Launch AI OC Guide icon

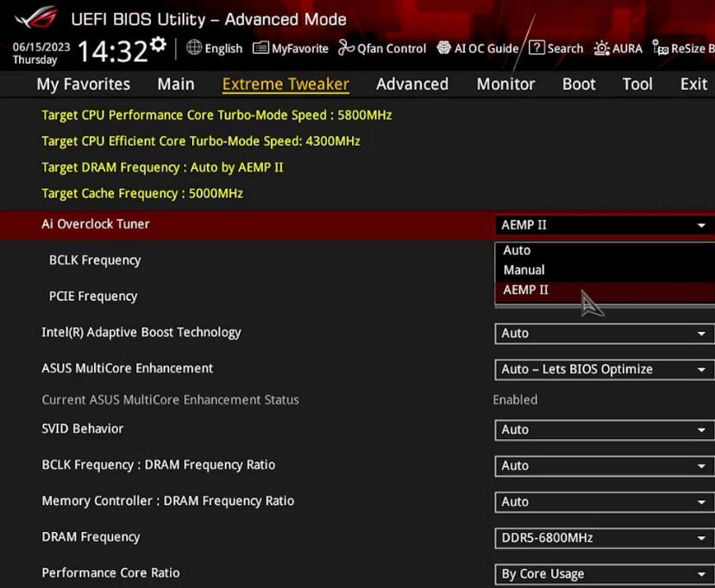click(x=443, y=47)
